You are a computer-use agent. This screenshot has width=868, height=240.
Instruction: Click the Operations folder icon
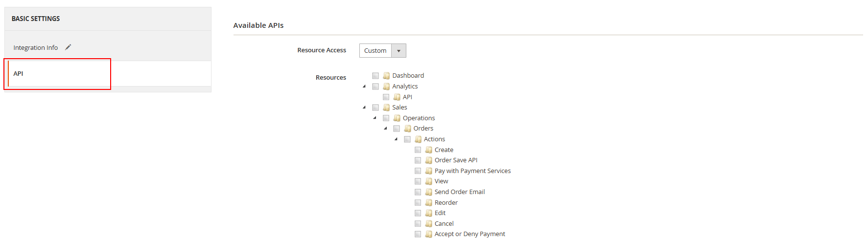click(x=397, y=118)
